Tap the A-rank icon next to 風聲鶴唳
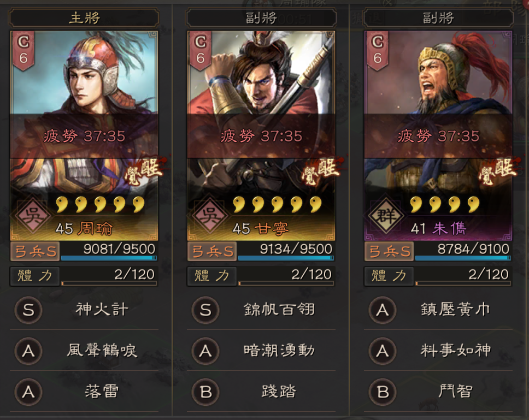 (x=28, y=351)
